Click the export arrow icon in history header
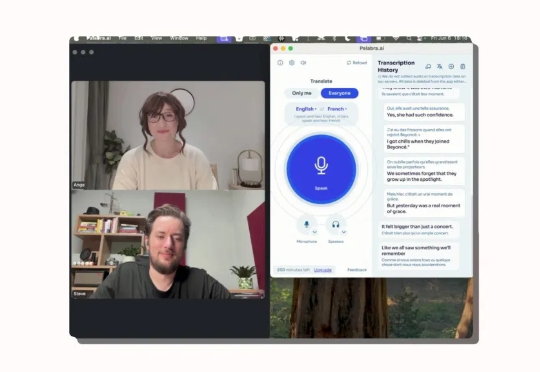 coord(451,66)
